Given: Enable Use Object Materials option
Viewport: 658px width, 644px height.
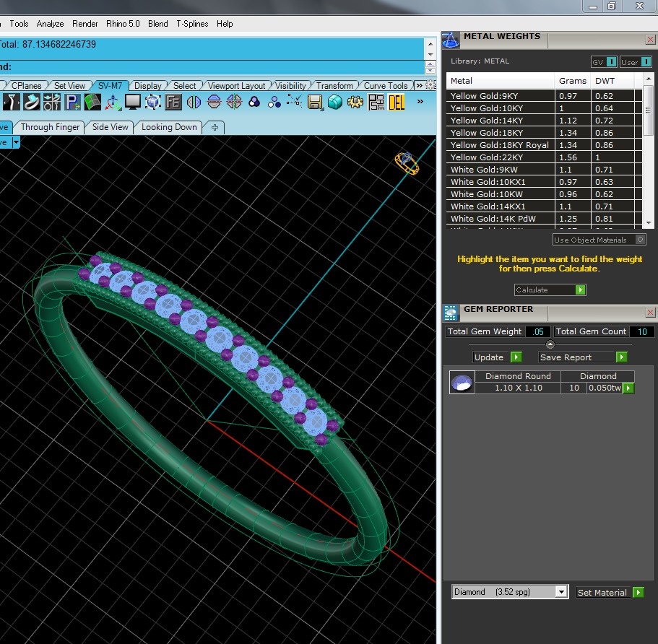Looking at the screenshot, I should (x=599, y=240).
